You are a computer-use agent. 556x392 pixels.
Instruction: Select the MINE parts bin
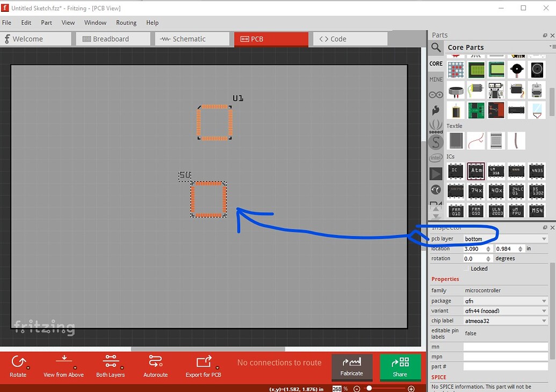point(436,79)
